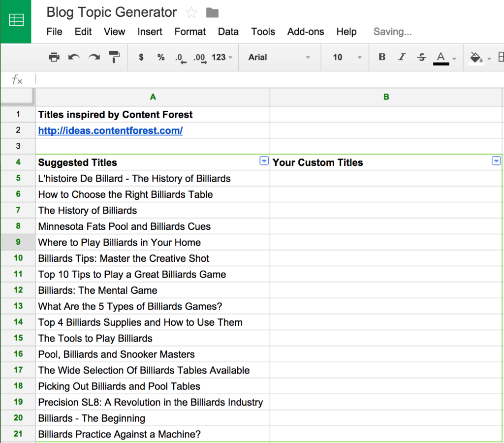
Task: Open the ideas.contentforest.com link
Action: tap(110, 130)
